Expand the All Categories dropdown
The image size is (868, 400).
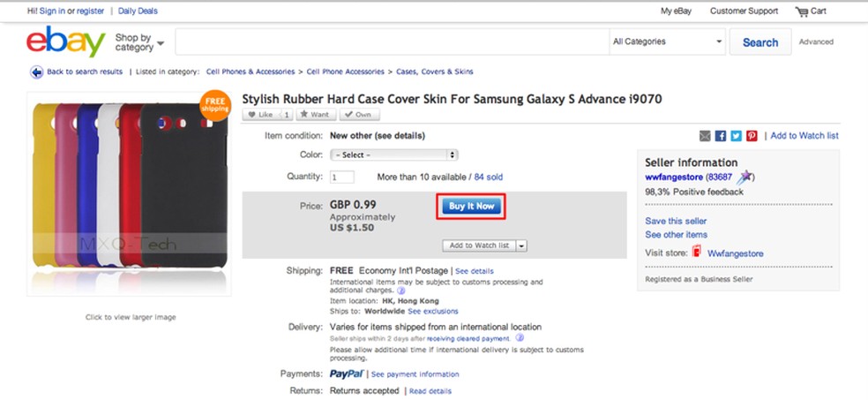pos(667,42)
